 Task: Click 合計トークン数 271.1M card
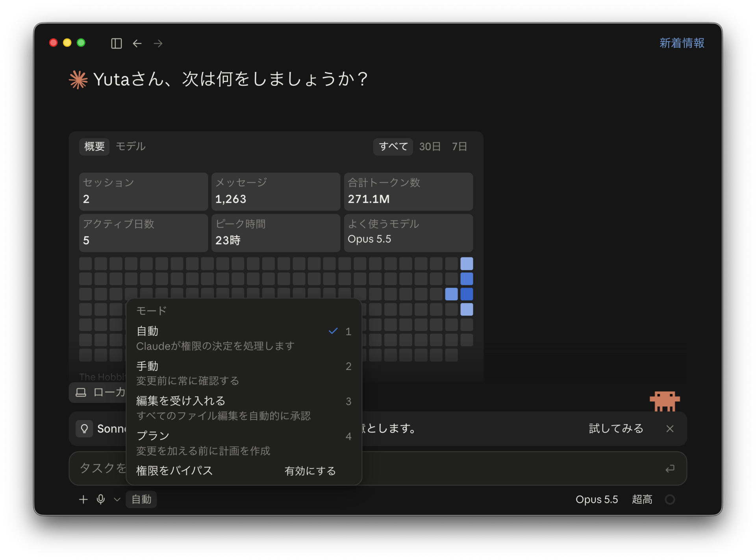click(408, 191)
